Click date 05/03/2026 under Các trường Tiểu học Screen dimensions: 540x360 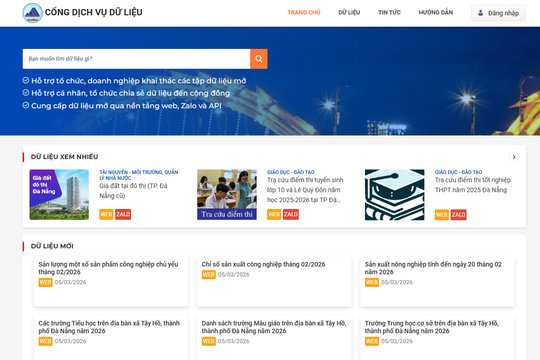coord(70,341)
